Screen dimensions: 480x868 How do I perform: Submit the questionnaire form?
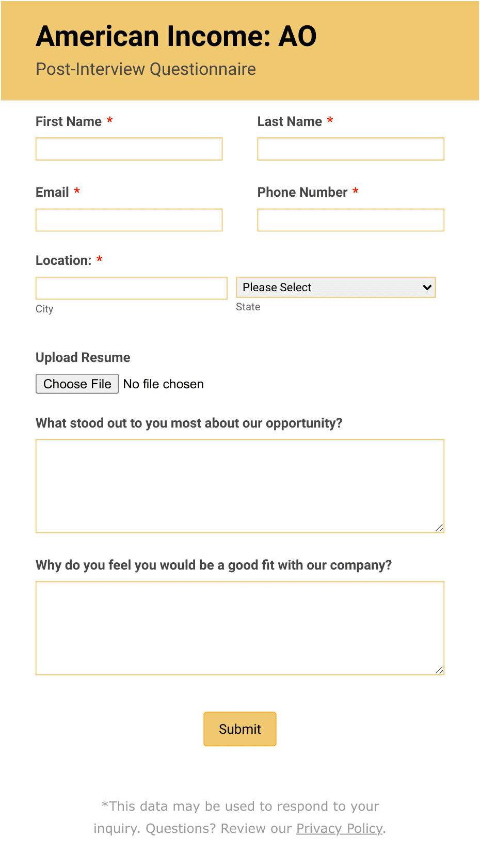[240, 729]
